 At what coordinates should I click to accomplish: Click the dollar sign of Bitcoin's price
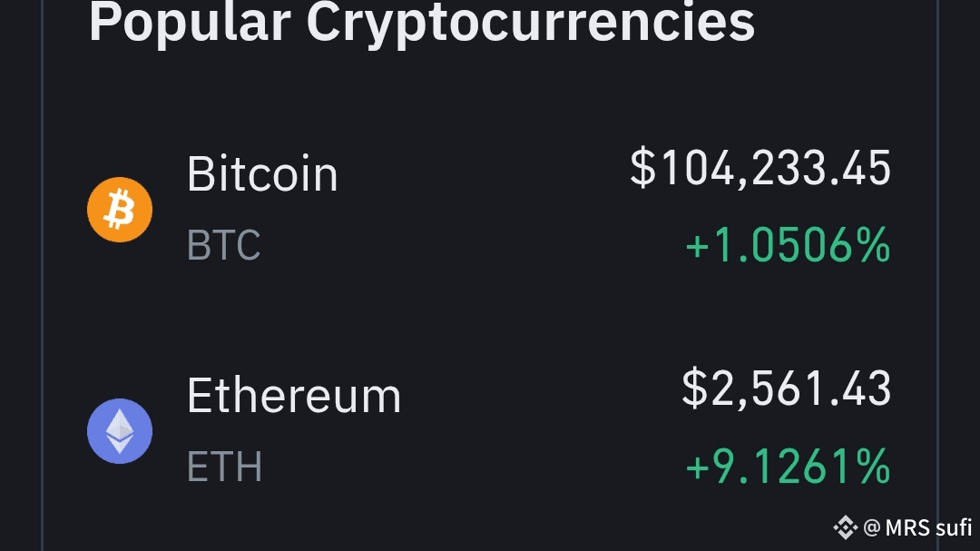click(642, 169)
